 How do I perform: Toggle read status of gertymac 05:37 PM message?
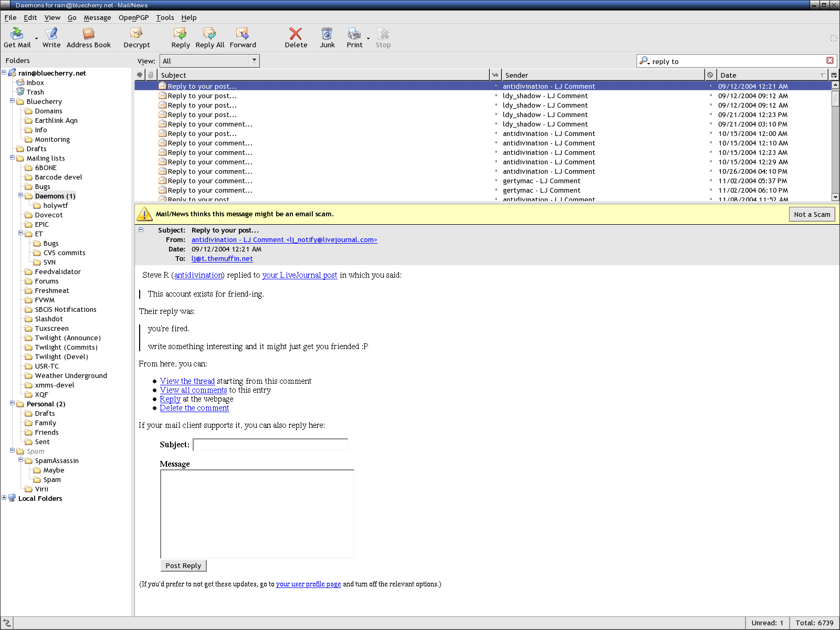point(496,181)
